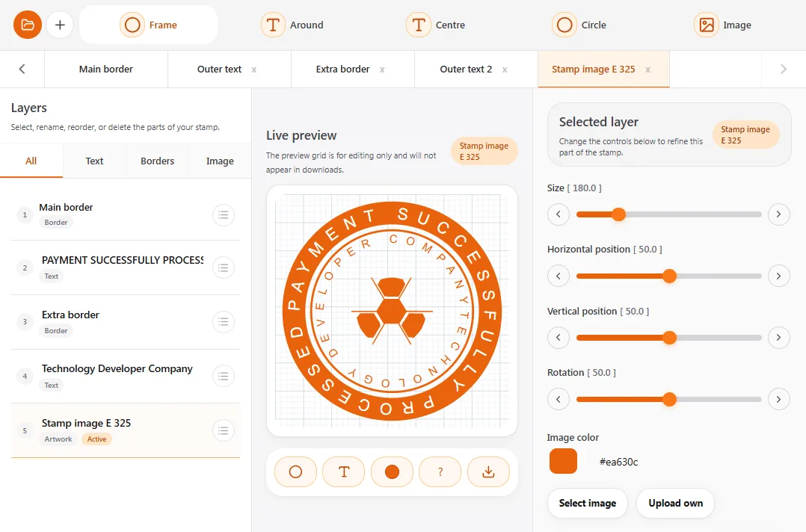
Task: Open menu handle for Extra border layer
Action: point(224,322)
